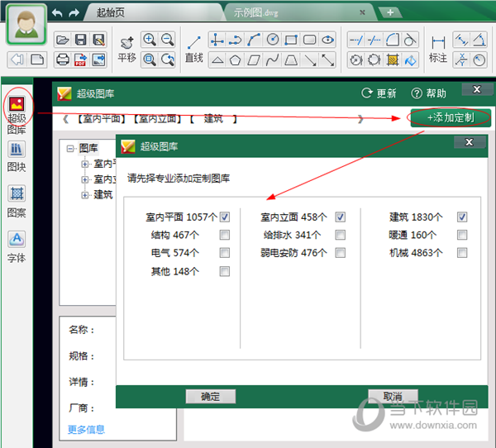Click the zoom in magnifier
The width and height of the screenshot is (496, 448).
150,40
